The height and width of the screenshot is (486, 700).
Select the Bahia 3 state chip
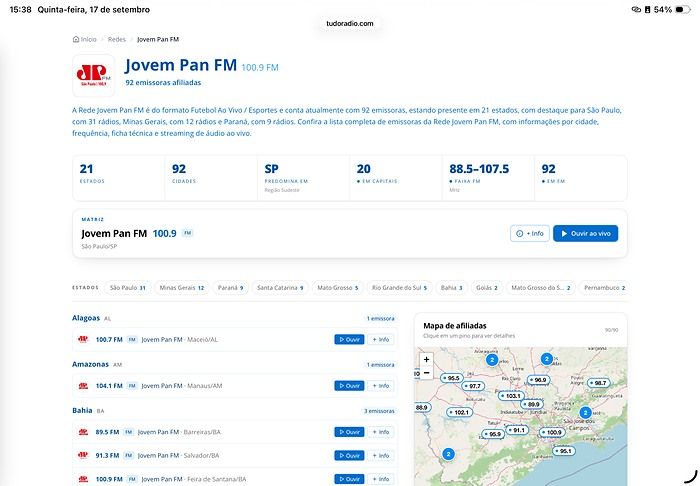click(451, 288)
